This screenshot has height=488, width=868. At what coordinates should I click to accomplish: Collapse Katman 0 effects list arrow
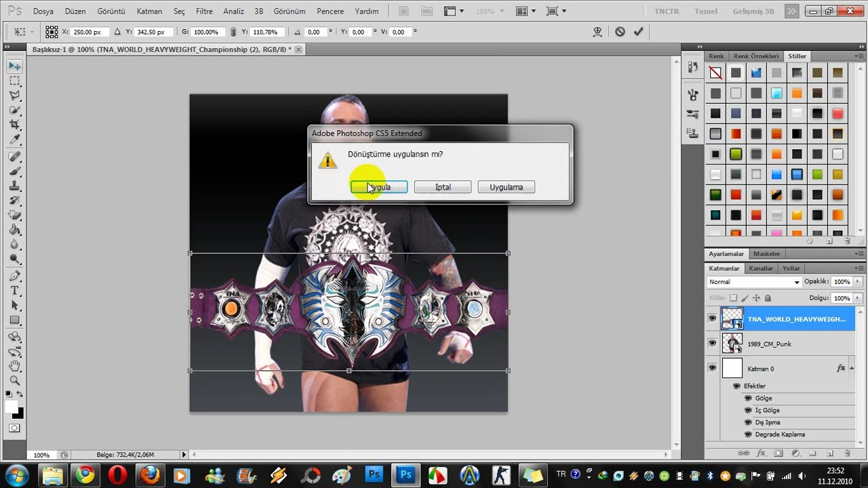852,368
